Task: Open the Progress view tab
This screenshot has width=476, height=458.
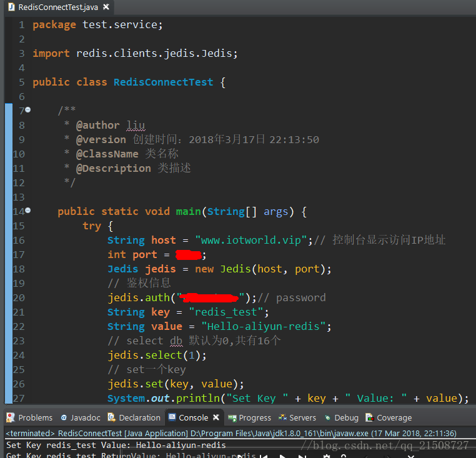Action: click(x=249, y=417)
